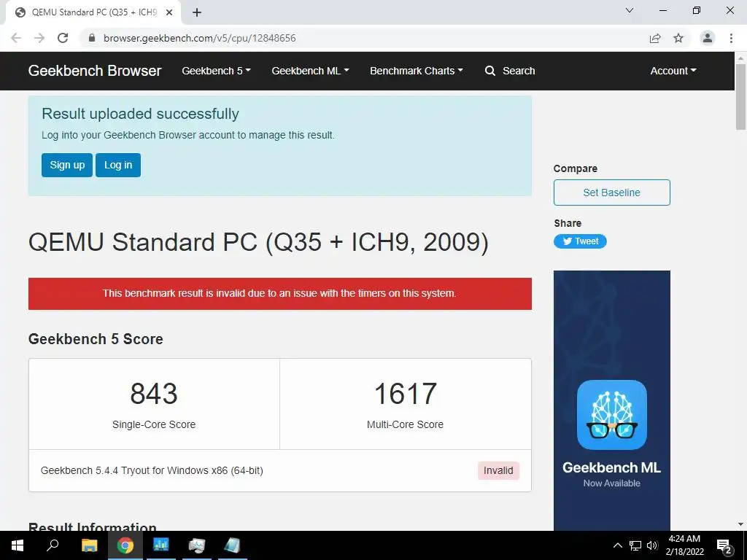Click the scrollbar down arrow
This screenshot has height=560, width=747.
click(x=740, y=524)
